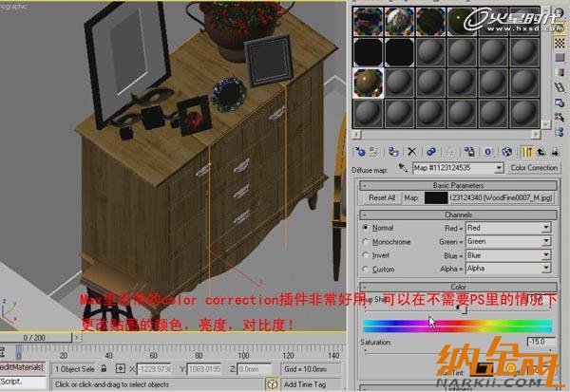Image resolution: width=570 pixels, height=392 pixels.
Task: Toggle Background checker pattern icon
Action: [x=560, y=43]
